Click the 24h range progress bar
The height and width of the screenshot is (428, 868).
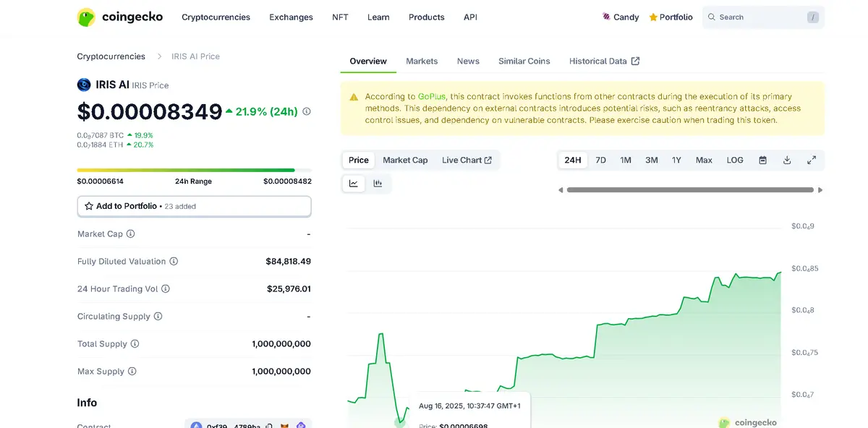[x=195, y=171]
